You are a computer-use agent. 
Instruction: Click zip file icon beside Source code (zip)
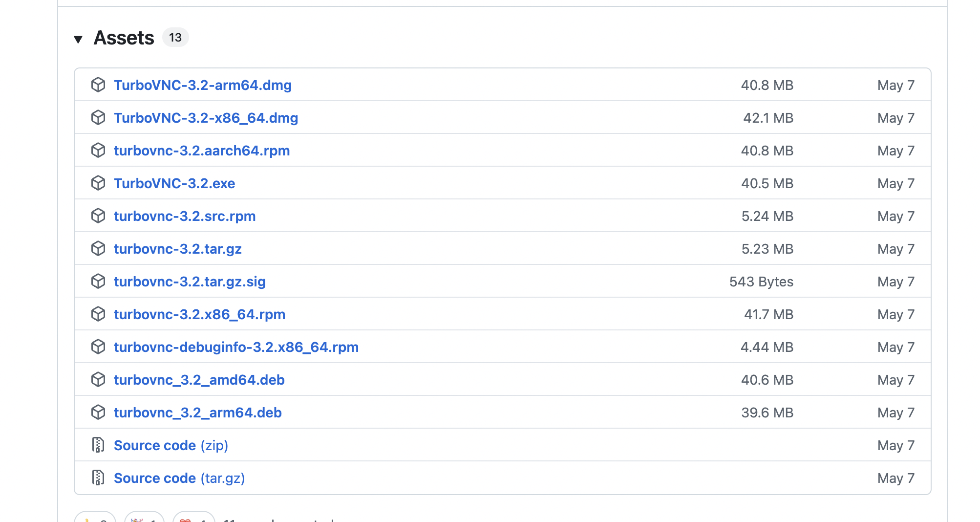[98, 445]
